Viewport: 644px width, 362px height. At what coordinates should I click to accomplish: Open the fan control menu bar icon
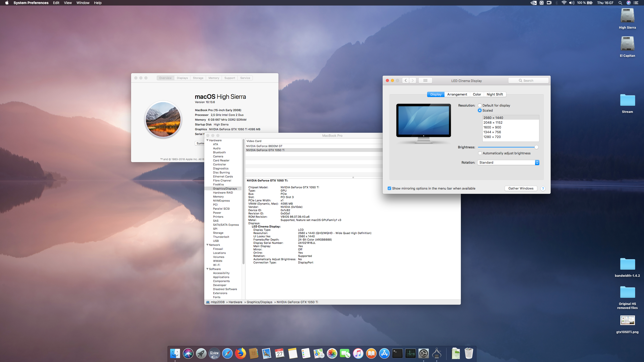point(542,3)
